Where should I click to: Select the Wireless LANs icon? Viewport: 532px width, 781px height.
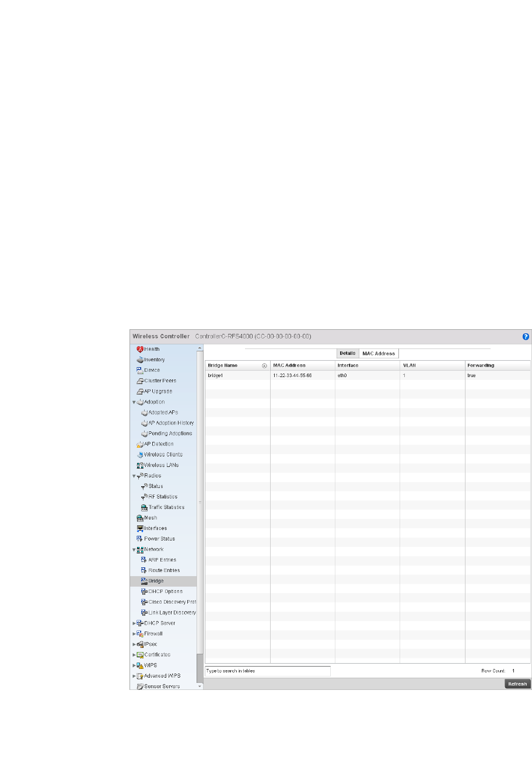pos(140,465)
